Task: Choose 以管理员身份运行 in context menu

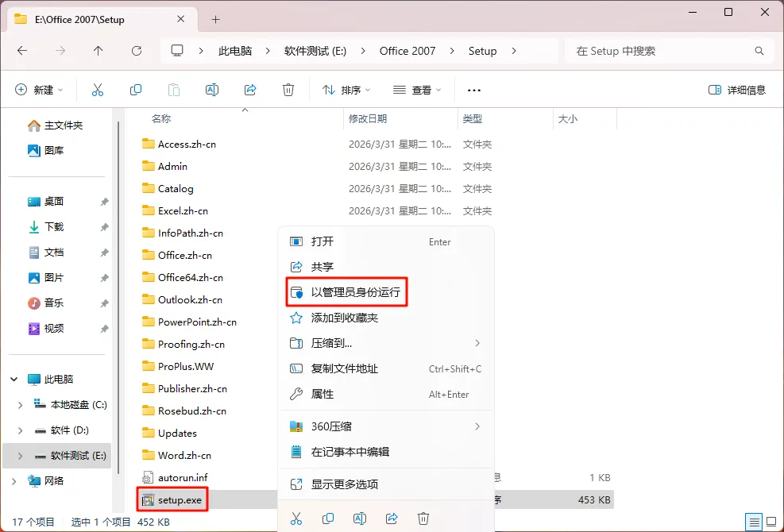Action: pos(385,292)
